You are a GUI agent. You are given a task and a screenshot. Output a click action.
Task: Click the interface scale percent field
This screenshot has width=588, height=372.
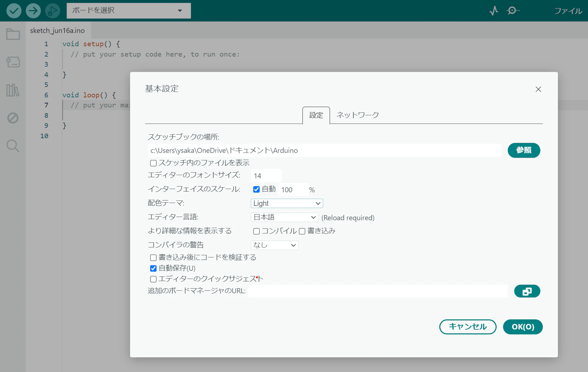(293, 190)
